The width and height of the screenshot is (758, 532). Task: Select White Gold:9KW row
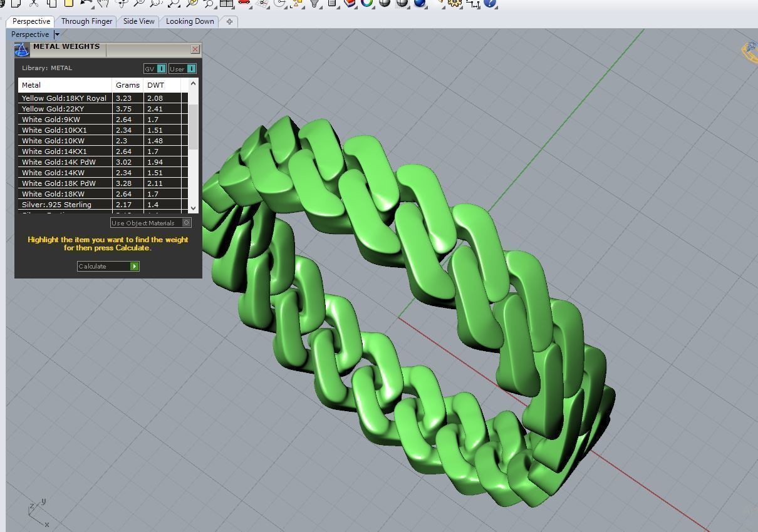pos(103,120)
